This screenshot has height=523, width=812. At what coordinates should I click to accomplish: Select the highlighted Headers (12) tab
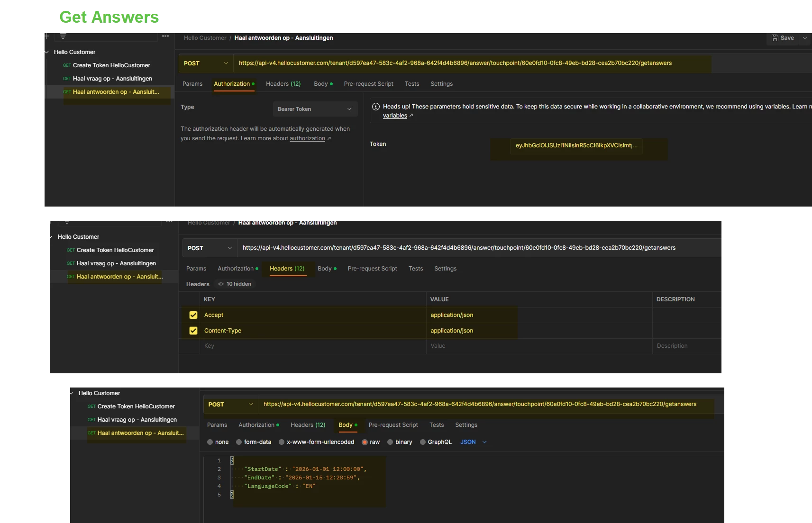[x=287, y=269]
